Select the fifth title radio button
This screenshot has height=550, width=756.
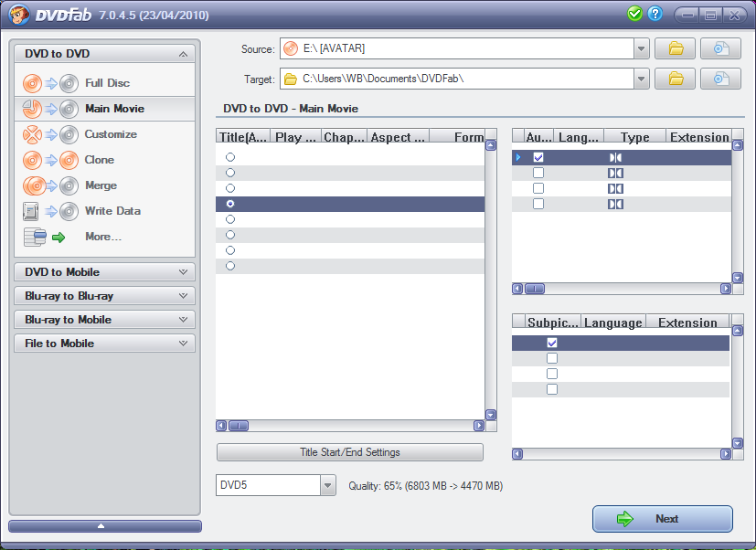pyautogui.click(x=230, y=219)
